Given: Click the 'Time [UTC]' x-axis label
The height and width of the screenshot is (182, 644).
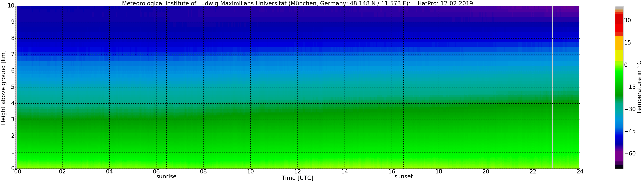Looking at the screenshot, I should tap(297, 178).
